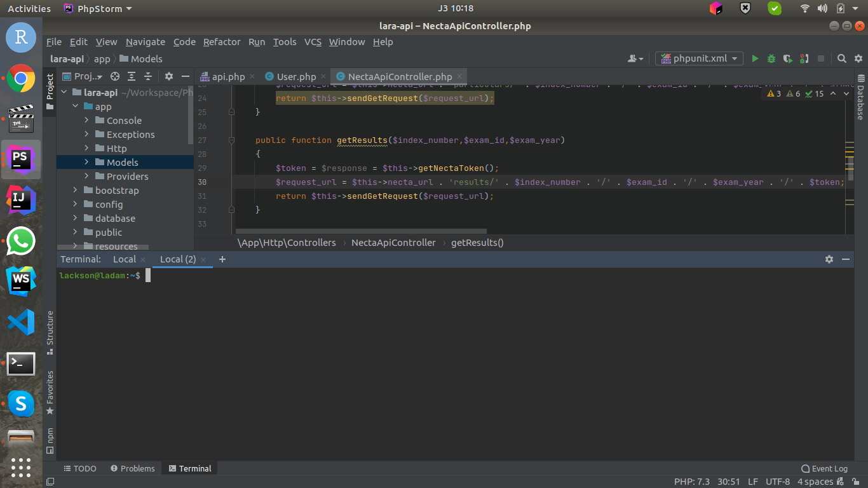
Task: Run with Coverage icon
Action: click(x=788, y=58)
